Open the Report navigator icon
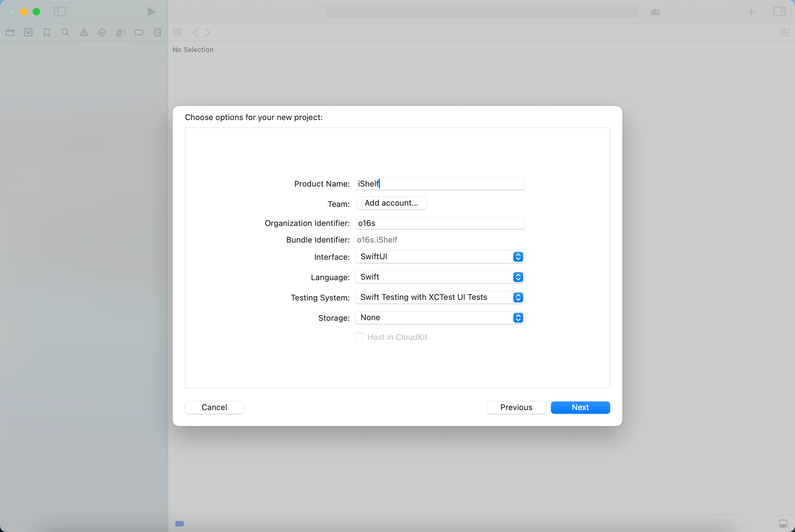Image resolution: width=795 pixels, height=532 pixels. click(x=157, y=33)
